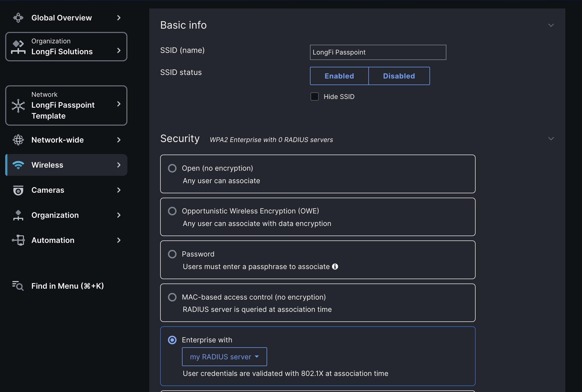
Task: Select the Password radio button
Action: click(x=172, y=254)
